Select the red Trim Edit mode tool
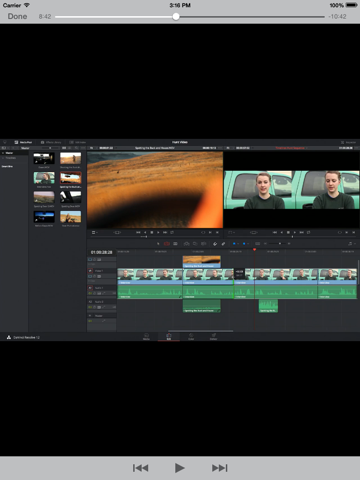Viewport: 360px width, 480px height. pyautogui.click(x=167, y=244)
